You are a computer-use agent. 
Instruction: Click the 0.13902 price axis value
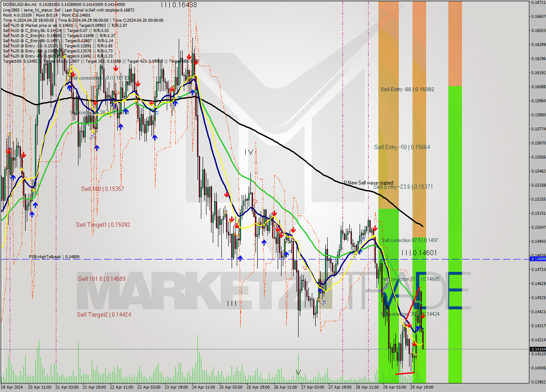point(538,382)
